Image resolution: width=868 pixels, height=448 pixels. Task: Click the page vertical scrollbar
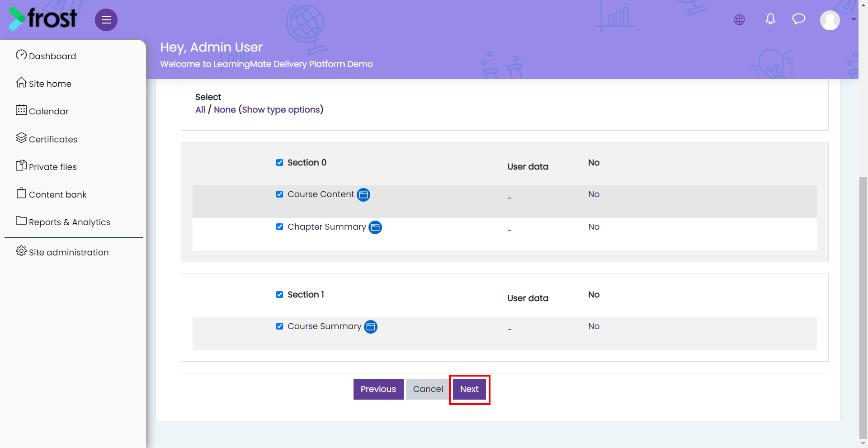click(x=863, y=307)
